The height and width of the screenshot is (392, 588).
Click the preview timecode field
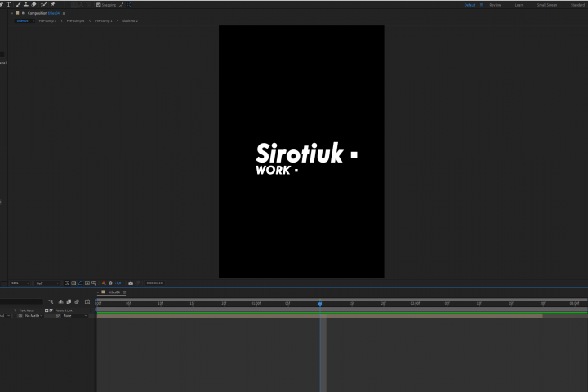pyautogui.click(x=154, y=283)
